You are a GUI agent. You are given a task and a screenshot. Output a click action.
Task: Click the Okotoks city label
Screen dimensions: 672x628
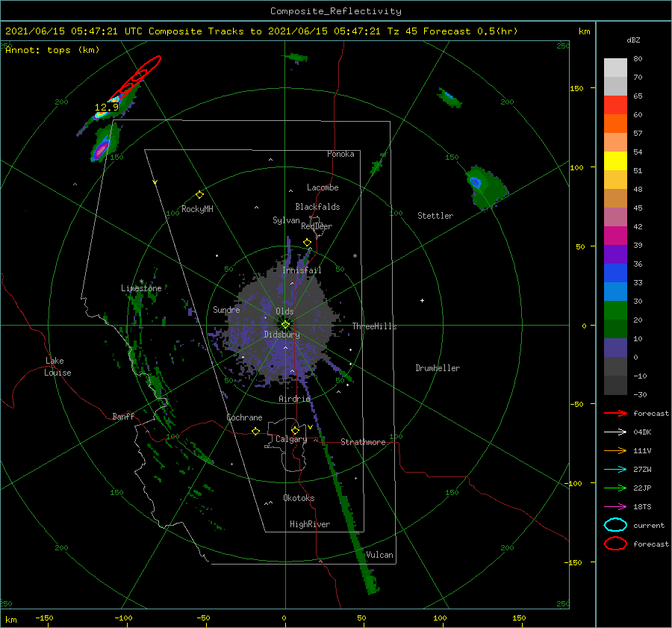[x=299, y=498]
